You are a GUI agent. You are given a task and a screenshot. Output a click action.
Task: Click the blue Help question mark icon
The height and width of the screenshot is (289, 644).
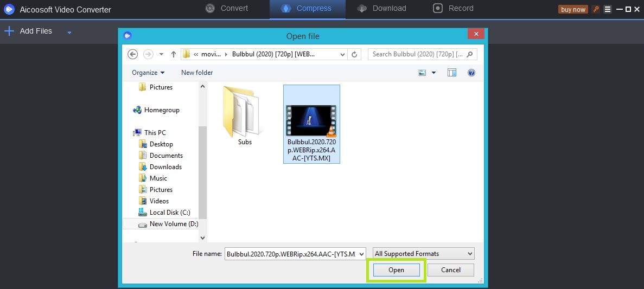[471, 73]
